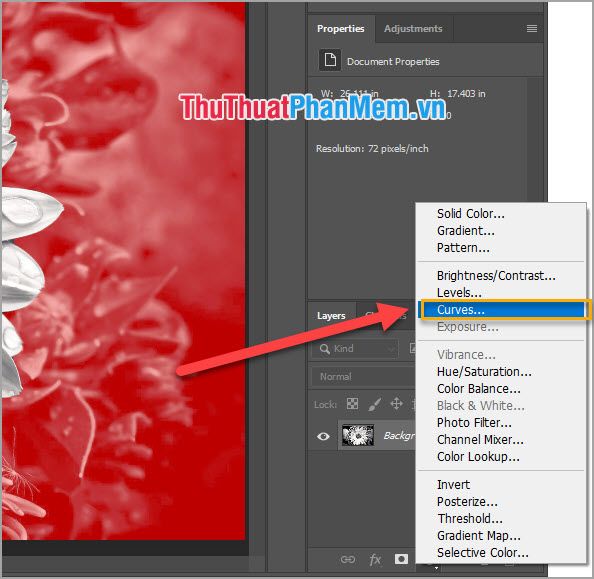Add a layer mask
This screenshot has height=579, width=594.
click(x=401, y=559)
